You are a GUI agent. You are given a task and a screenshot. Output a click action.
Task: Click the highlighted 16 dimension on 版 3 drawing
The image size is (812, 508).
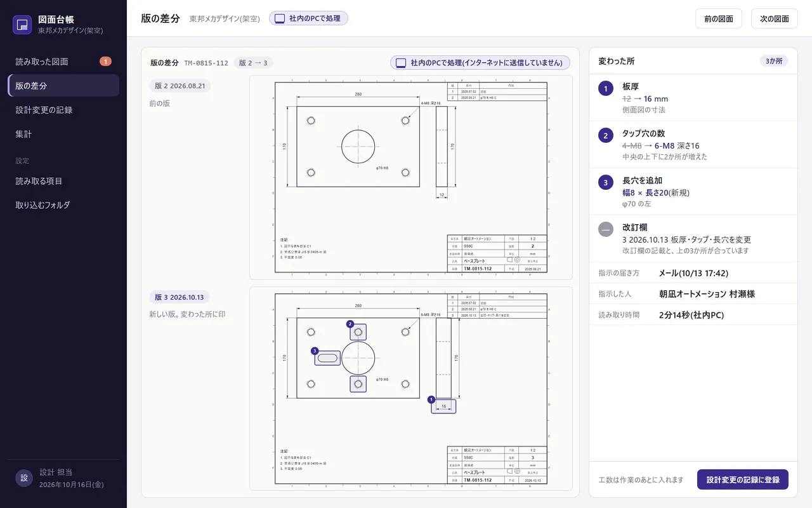coord(443,406)
